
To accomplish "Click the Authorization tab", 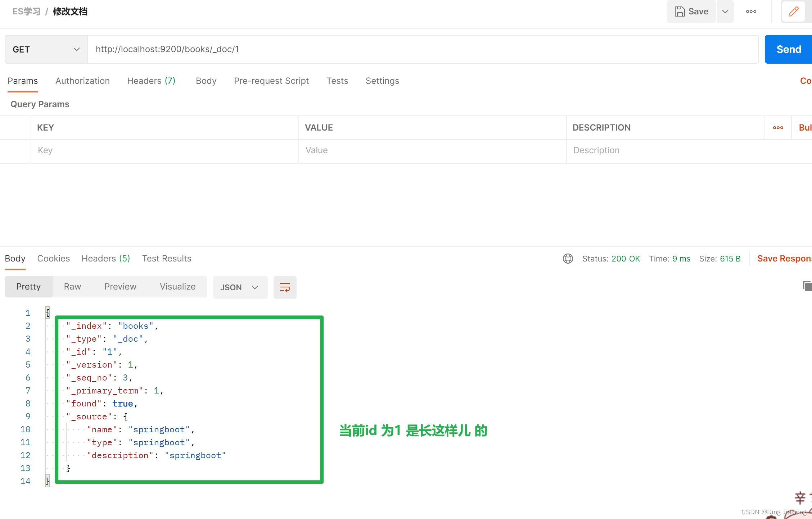I will [x=82, y=81].
